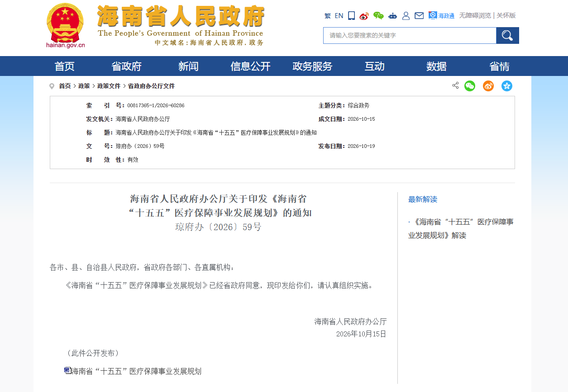Screen dimensions: 568x392
Task: Share via orange Weibo round icon
Action: pyautogui.click(x=488, y=86)
